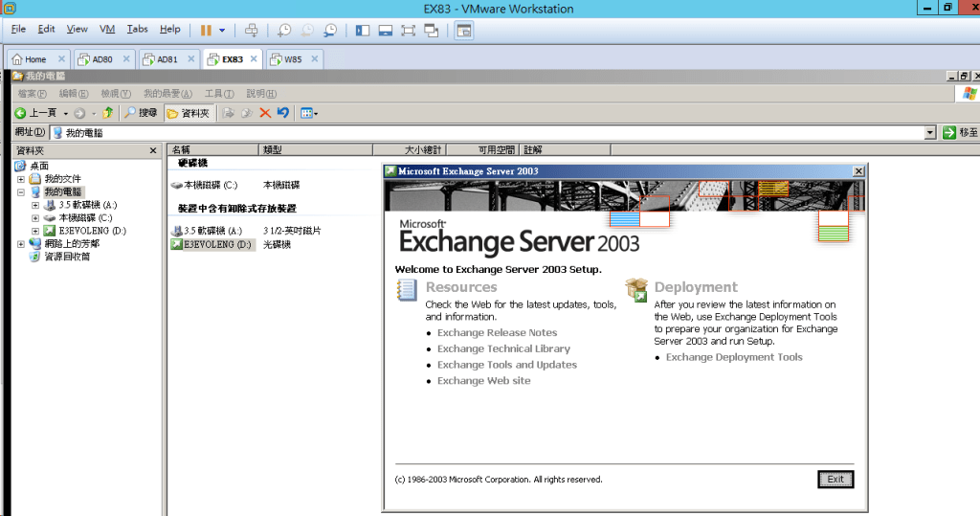Click the send Ctrl+Alt+Del icon

point(252,30)
